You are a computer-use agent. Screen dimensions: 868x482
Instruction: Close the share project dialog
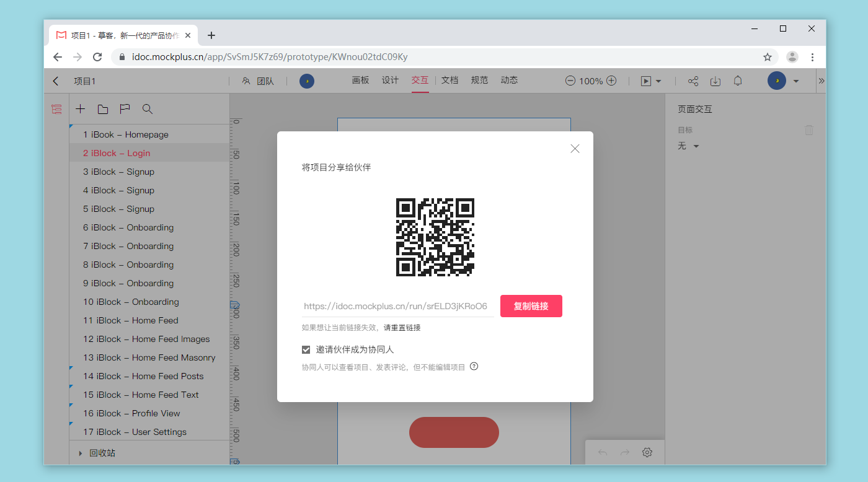pos(575,149)
